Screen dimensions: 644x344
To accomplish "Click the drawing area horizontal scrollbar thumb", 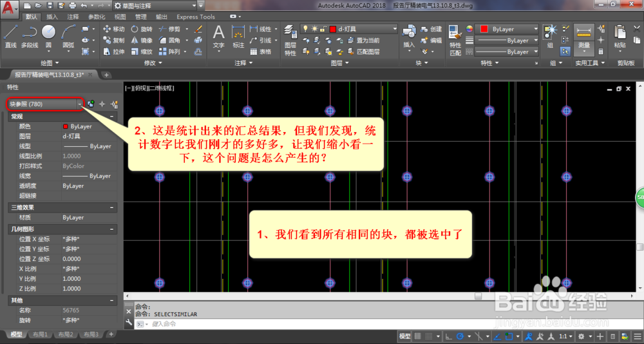I will pos(478,296).
